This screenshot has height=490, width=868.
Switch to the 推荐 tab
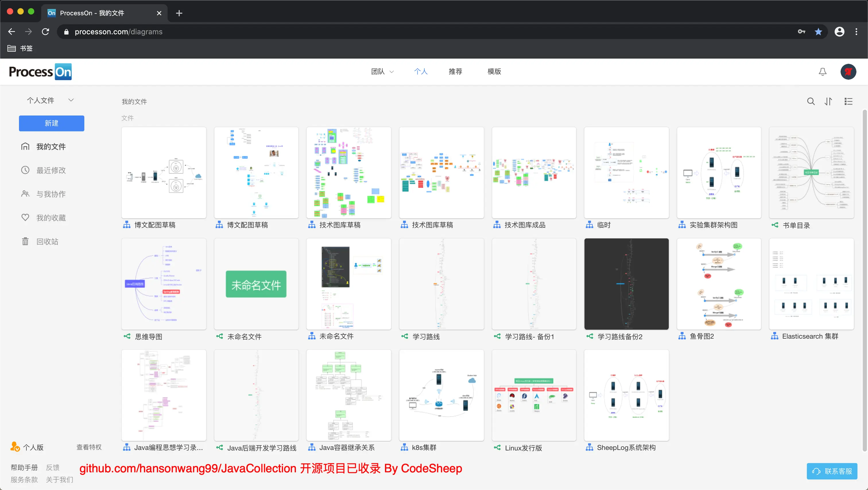coord(455,72)
